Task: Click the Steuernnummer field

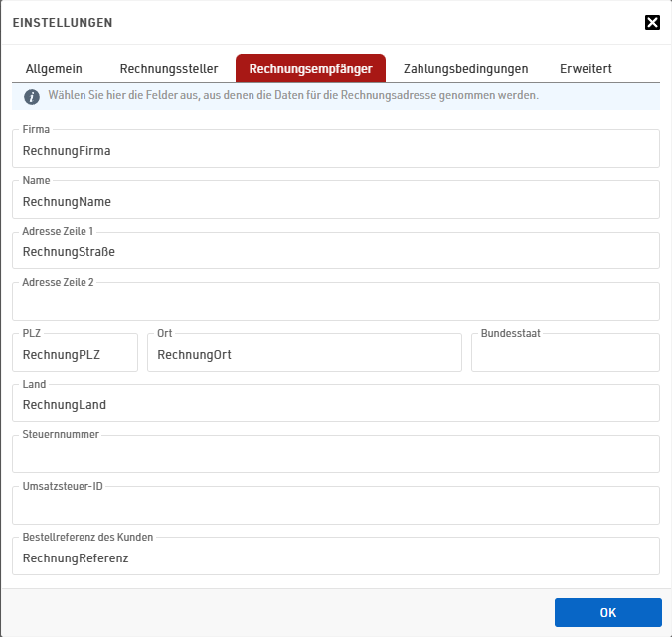Action: tap(335, 455)
